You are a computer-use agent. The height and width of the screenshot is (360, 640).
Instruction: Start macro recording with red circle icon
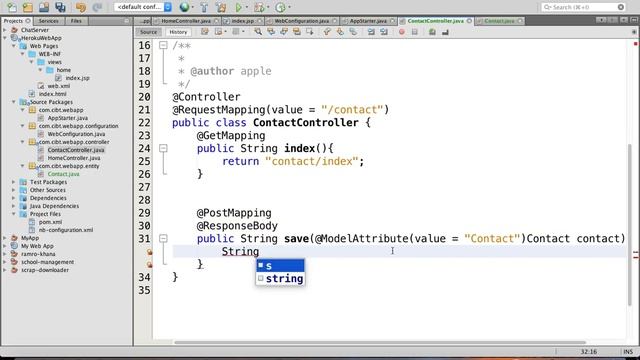[x=402, y=32]
